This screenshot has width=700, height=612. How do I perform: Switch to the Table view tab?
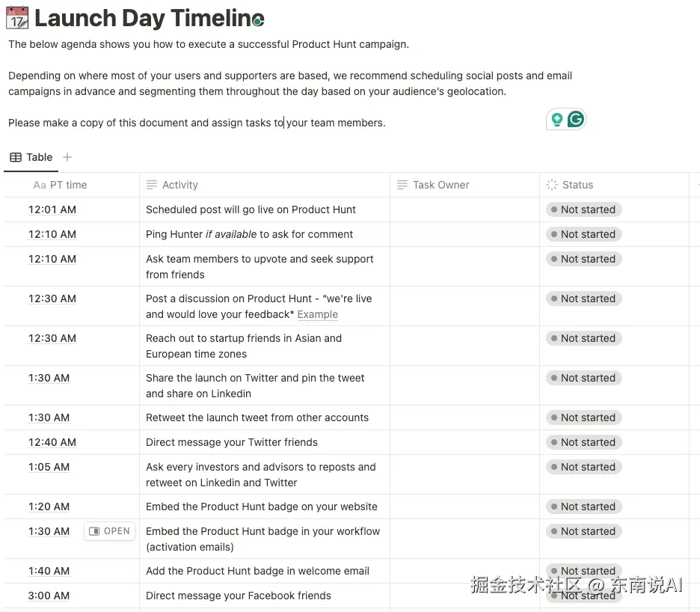[31, 157]
